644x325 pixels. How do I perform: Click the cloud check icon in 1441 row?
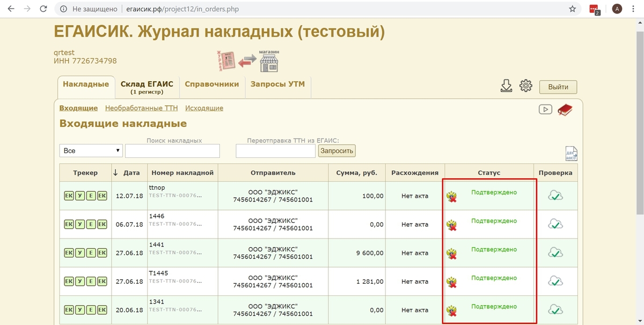pyautogui.click(x=555, y=252)
